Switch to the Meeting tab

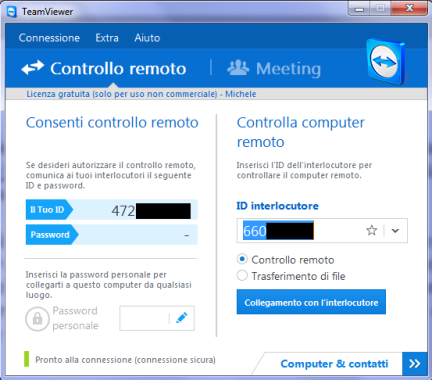(274, 69)
